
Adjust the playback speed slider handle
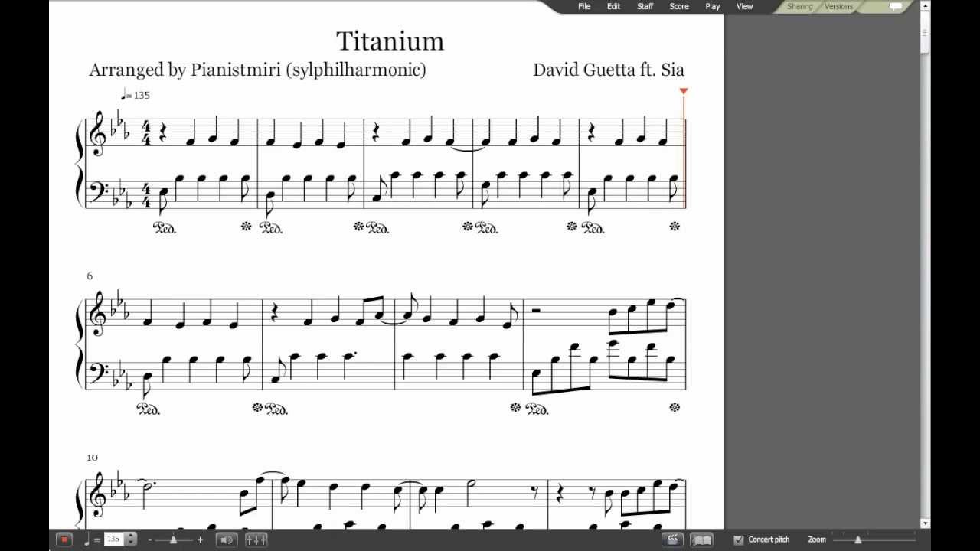173,540
